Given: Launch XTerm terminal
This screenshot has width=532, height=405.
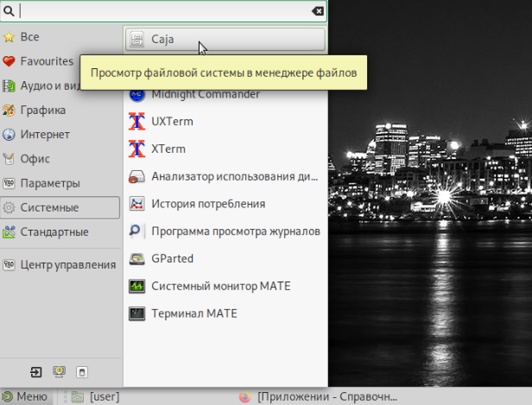Looking at the screenshot, I should pyautogui.click(x=168, y=149).
